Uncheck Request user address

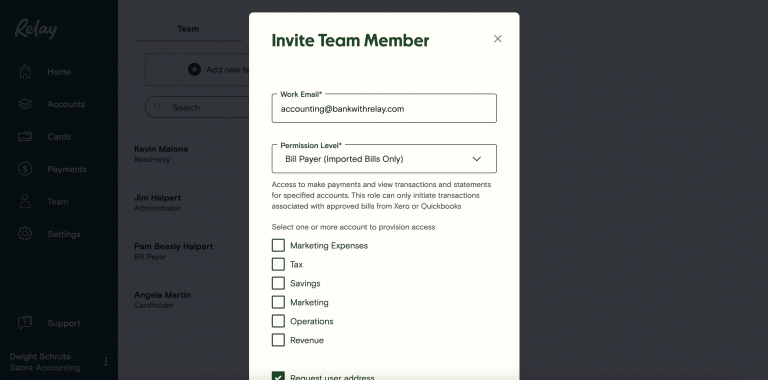coord(278,376)
